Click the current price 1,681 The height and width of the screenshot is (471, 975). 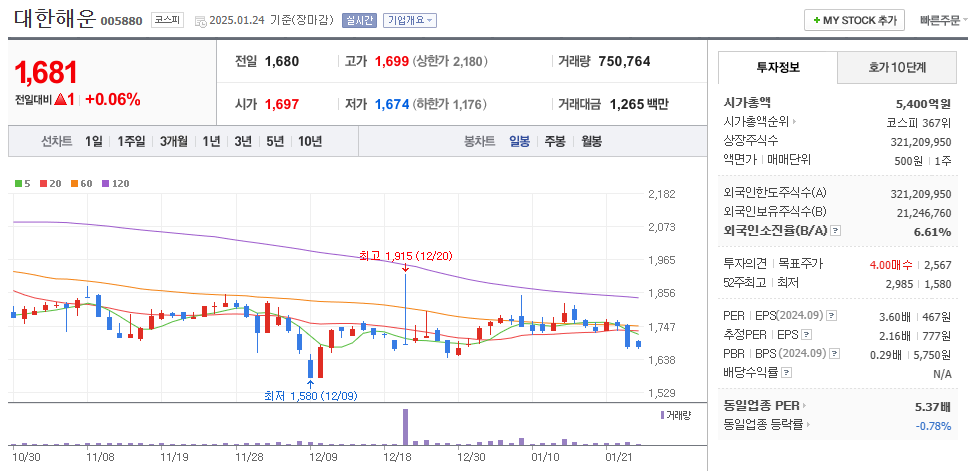pyautogui.click(x=45, y=73)
